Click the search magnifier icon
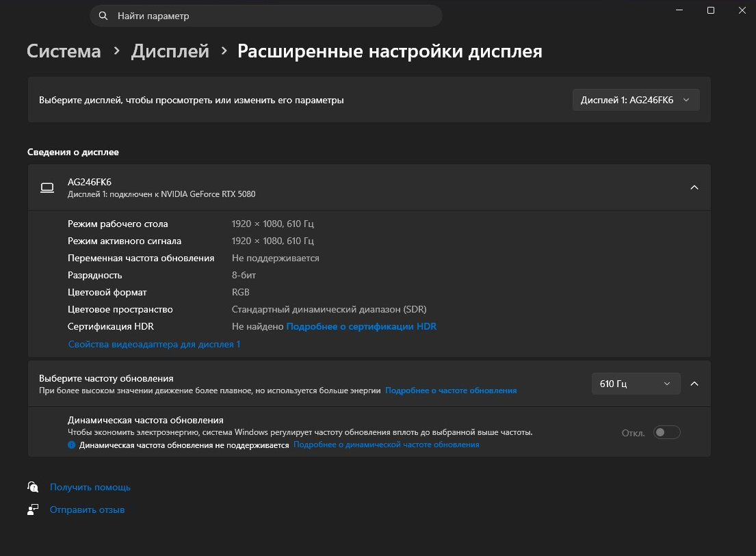This screenshot has width=756, height=556. pos(103,16)
